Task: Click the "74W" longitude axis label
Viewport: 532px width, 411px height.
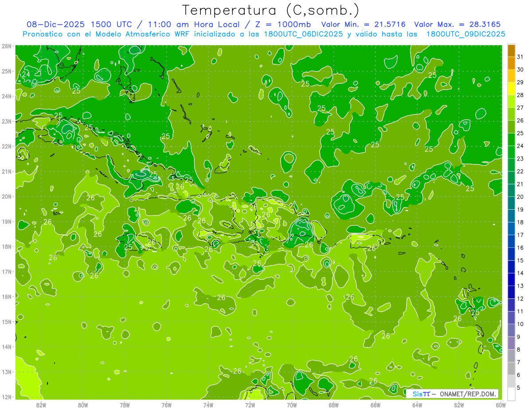Action: [x=208, y=405]
